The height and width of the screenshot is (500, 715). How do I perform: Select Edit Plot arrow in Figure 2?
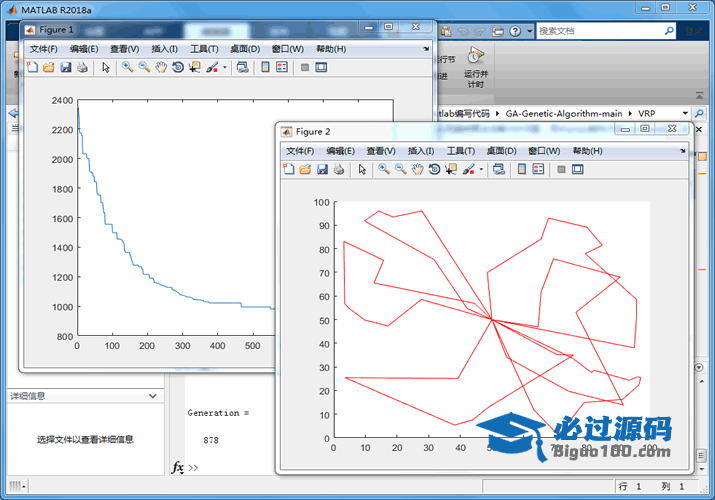coord(363,170)
